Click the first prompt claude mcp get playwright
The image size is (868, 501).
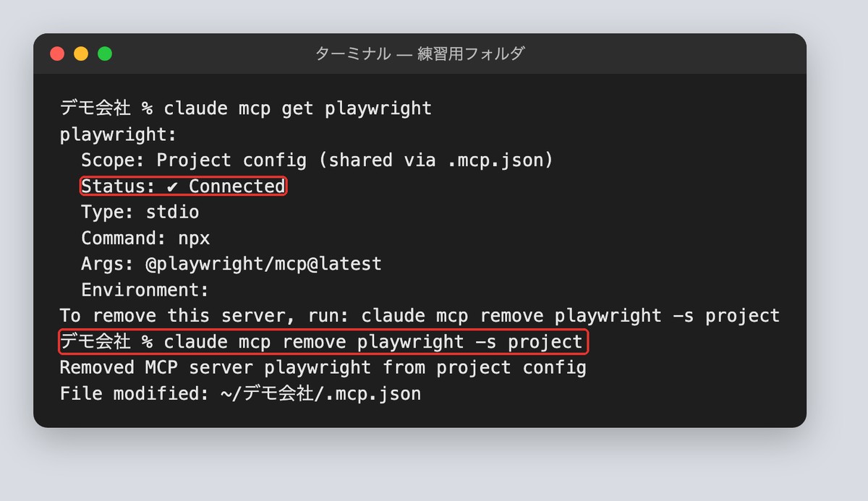[246, 108]
